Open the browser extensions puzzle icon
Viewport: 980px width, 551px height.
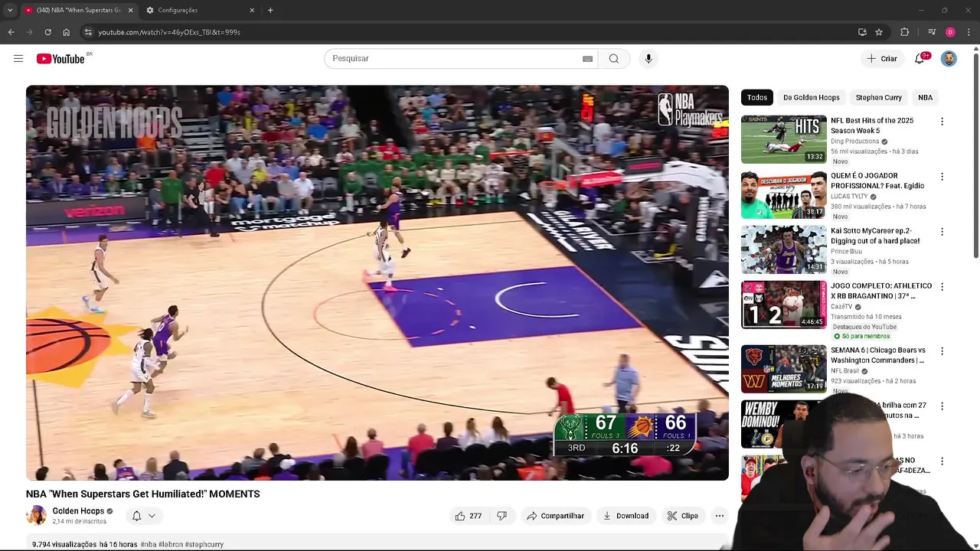[x=905, y=32]
